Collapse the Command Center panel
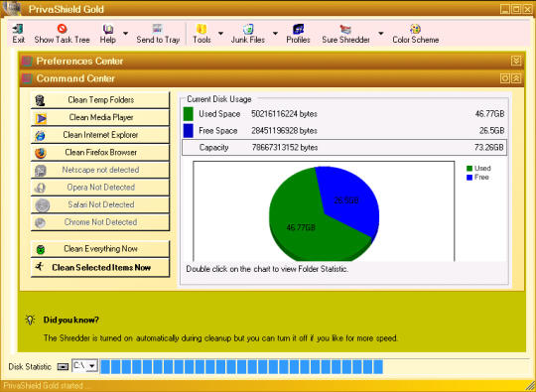Screen dimensions: 536x392 [516, 78]
